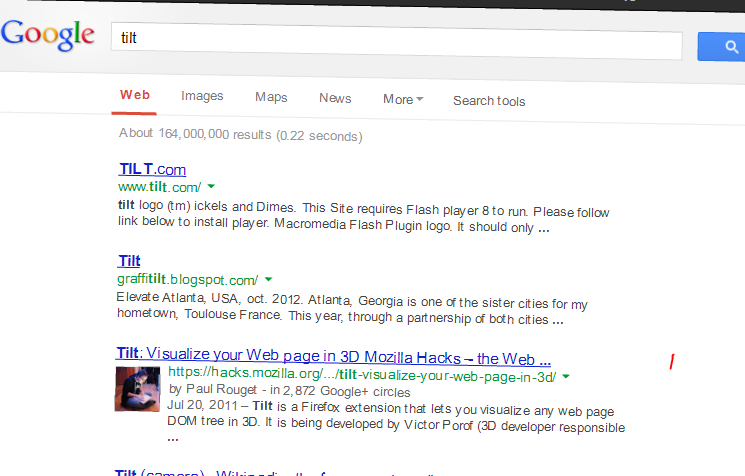Screen dimensions: 745x476
Task: Click the green hacks.mozilla.org result URL
Action: [362, 376]
